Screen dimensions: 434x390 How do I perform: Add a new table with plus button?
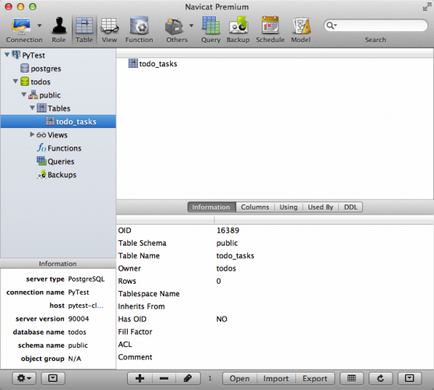[140, 378]
